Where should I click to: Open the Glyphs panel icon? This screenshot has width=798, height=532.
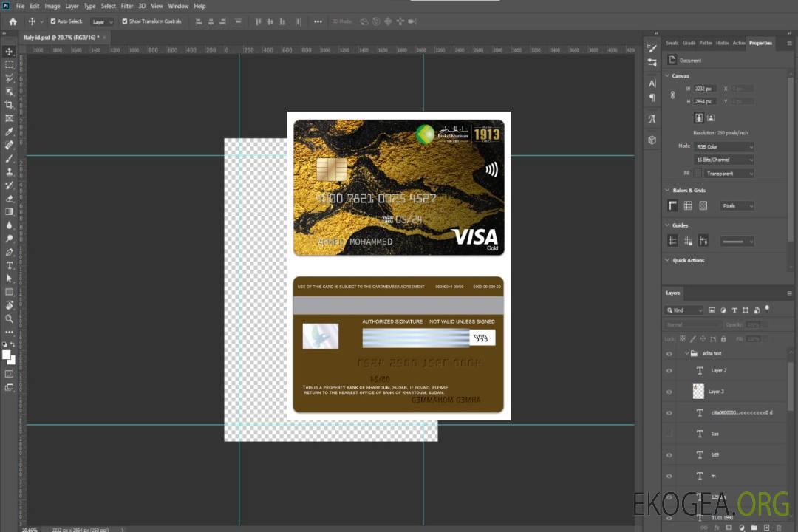pyautogui.click(x=652, y=119)
